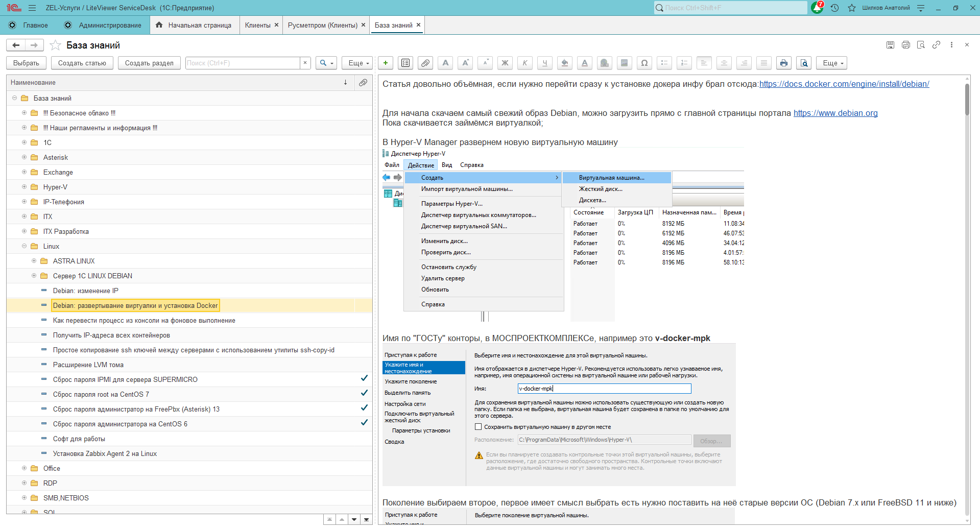This screenshot has height=530, width=980.
Task: Clear the list search field
Action: point(305,63)
